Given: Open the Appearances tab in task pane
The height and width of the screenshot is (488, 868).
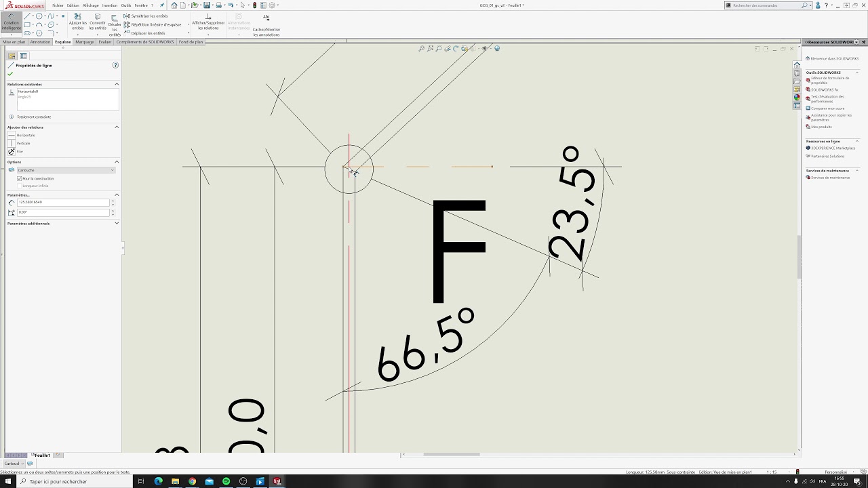Looking at the screenshot, I should click(797, 97).
